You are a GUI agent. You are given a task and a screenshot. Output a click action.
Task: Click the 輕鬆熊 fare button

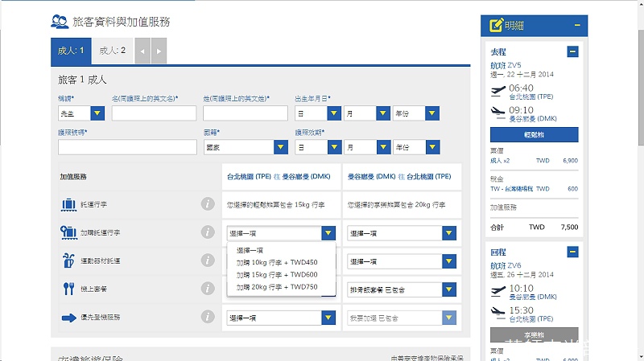click(x=534, y=134)
